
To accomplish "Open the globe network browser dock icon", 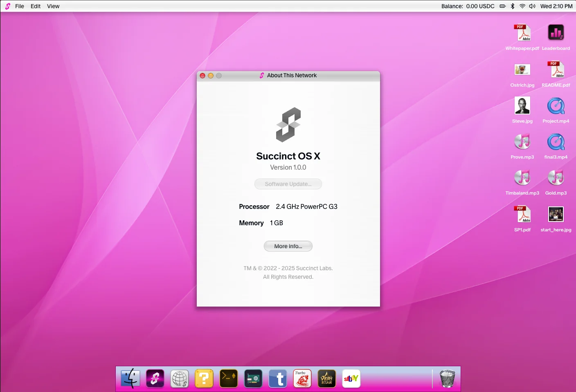I will click(x=180, y=379).
